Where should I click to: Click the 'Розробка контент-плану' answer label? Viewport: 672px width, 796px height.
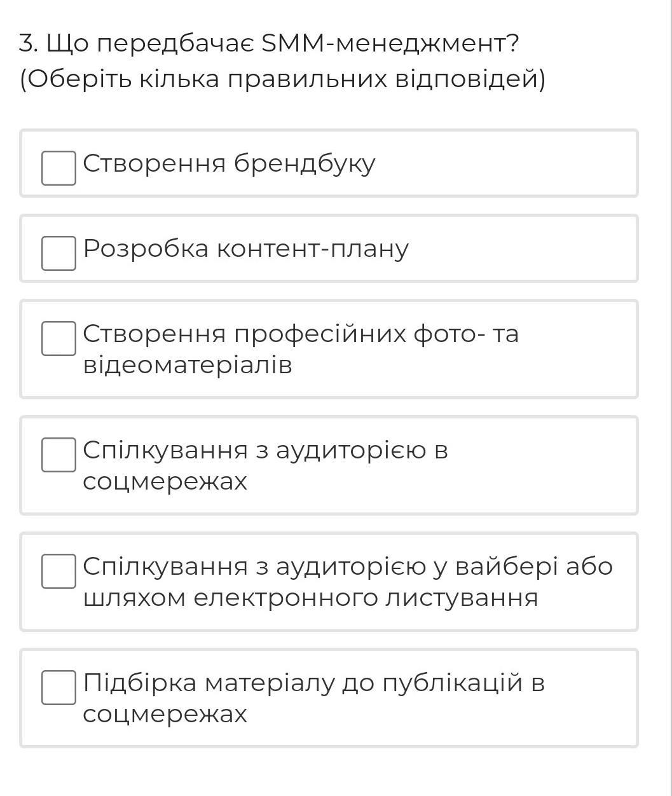(246, 249)
